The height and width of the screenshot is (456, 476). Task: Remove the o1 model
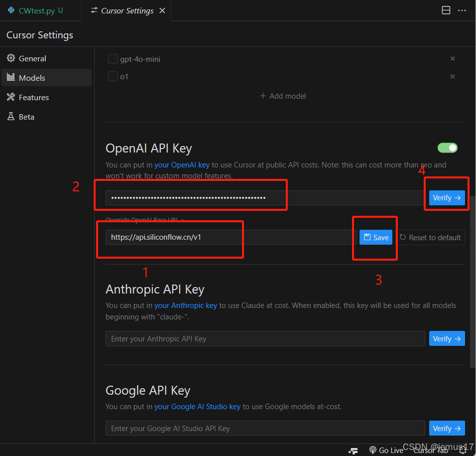[x=452, y=76]
